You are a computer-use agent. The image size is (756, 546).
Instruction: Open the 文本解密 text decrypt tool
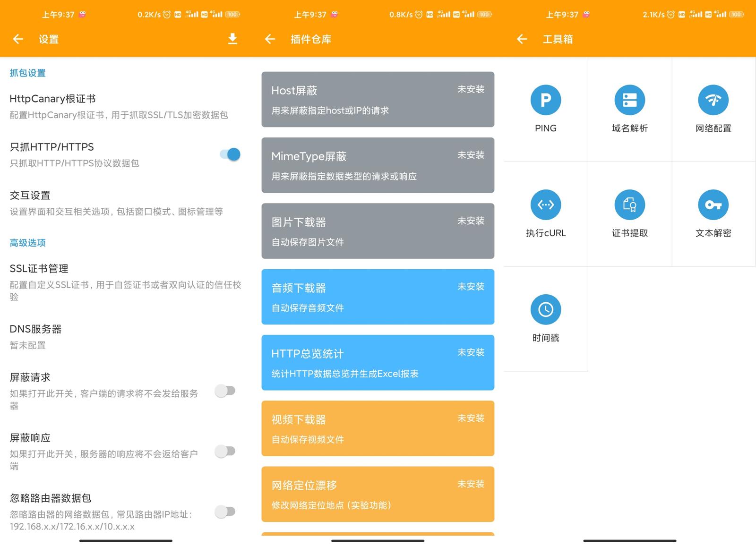coord(713,205)
